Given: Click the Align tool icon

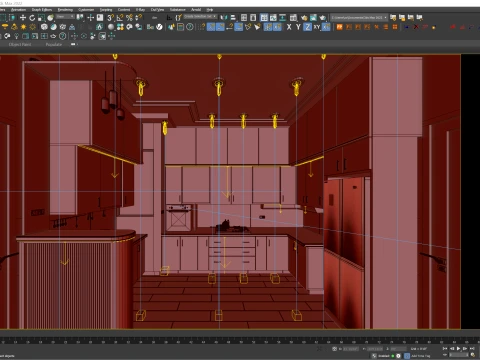Looking at the screenshot, I should tap(233, 18).
